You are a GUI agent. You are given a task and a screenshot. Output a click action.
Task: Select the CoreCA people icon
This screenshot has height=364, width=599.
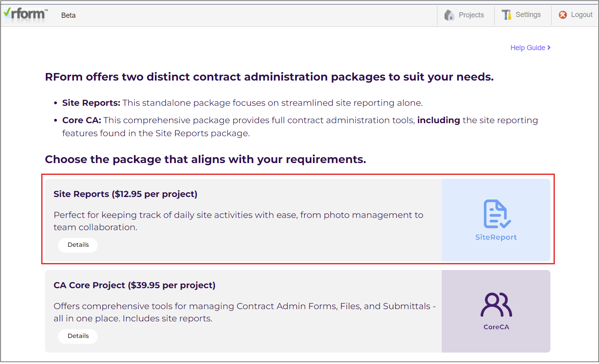click(x=496, y=304)
